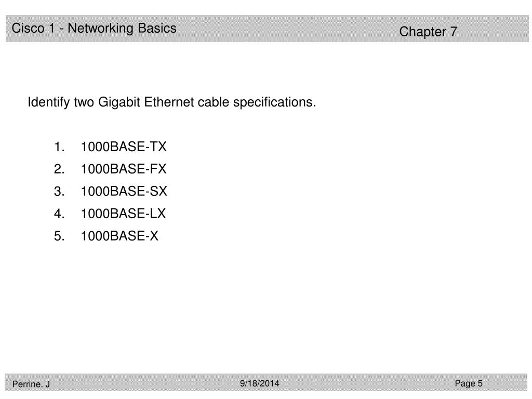532x399 pixels.
Task: Select answer option 1000BASE-X
Action: pyautogui.click(x=119, y=236)
